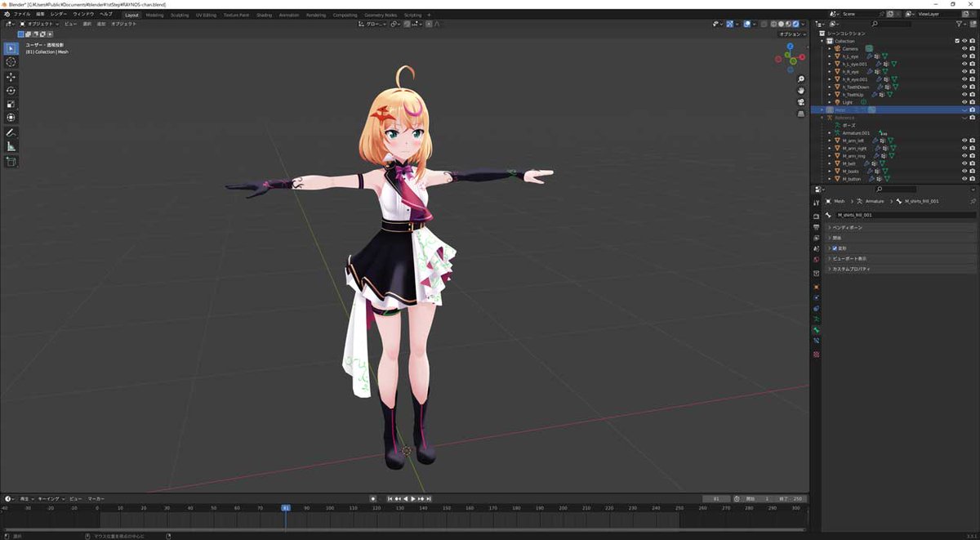Image resolution: width=980 pixels, height=540 pixels.
Task: Select the Scale tool
Action: click(11, 104)
